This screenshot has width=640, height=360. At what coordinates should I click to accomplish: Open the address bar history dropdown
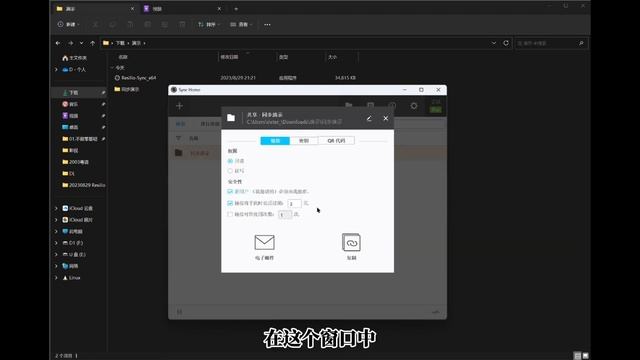494,43
